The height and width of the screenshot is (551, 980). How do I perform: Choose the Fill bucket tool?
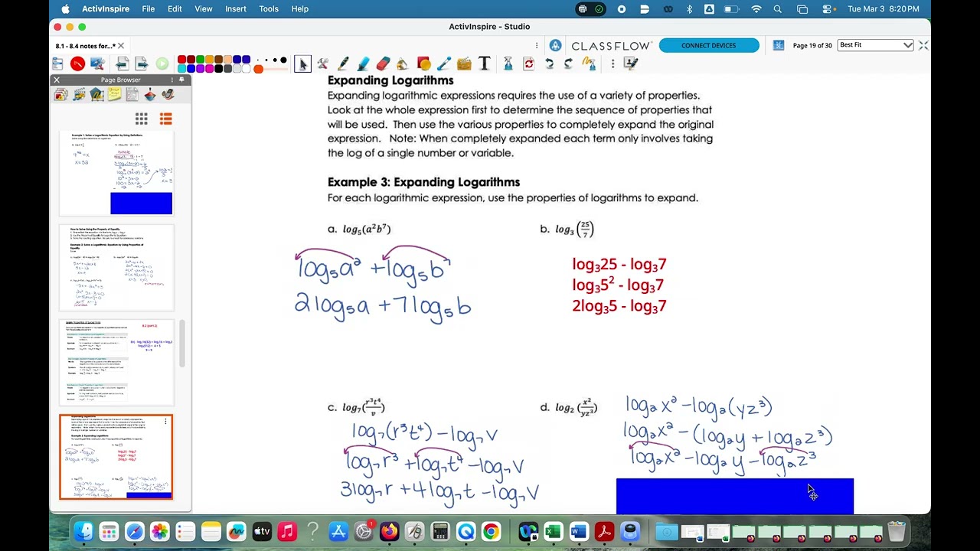[x=403, y=64]
